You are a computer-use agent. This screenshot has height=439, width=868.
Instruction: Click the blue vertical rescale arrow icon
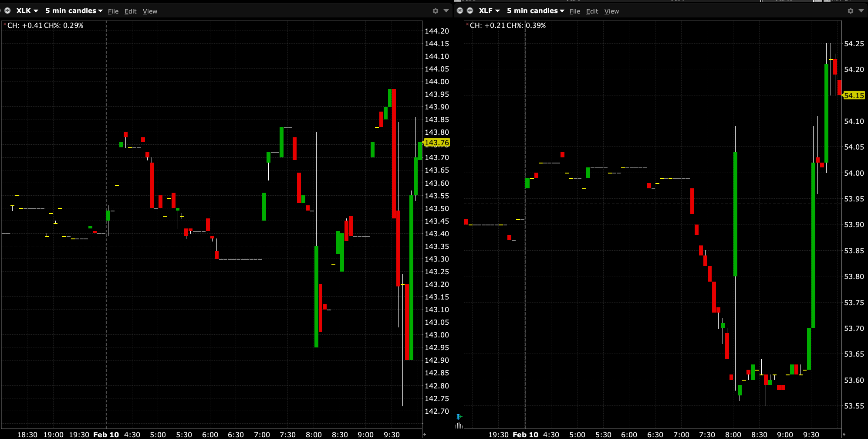click(x=458, y=417)
